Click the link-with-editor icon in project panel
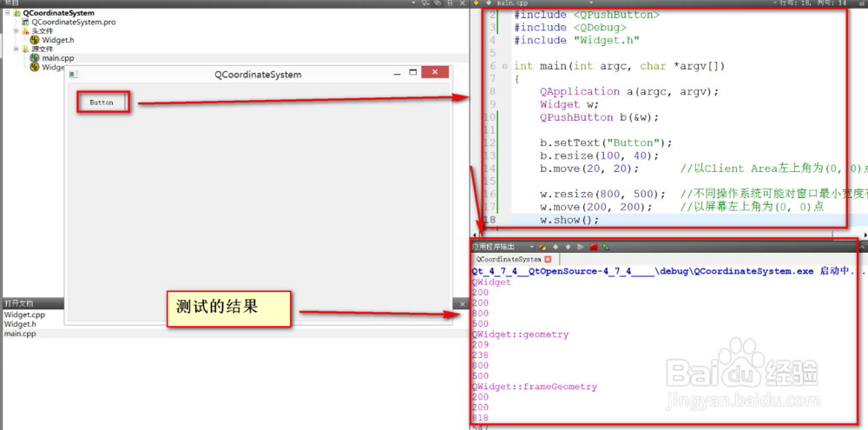Screen dimensions: 868x430 [437, 3]
